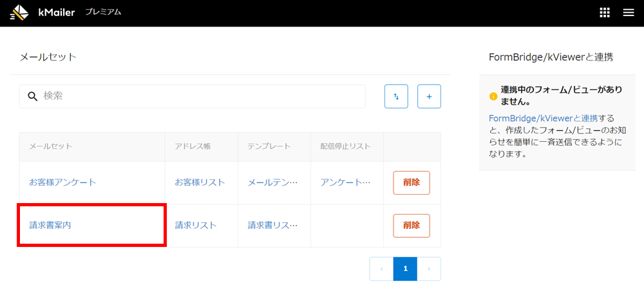Open the アンケート… unsubscribe list link
This screenshot has height=303, width=644.
click(346, 182)
